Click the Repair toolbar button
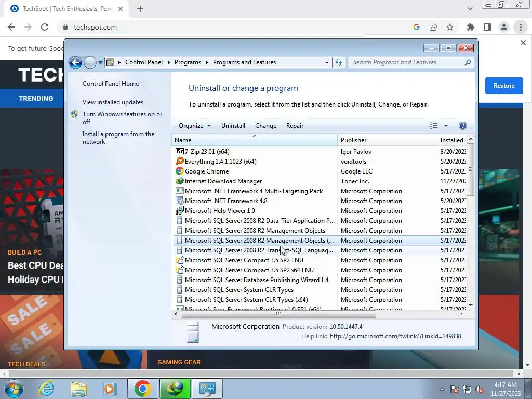Screen dimensions: 532x399 click(295, 126)
